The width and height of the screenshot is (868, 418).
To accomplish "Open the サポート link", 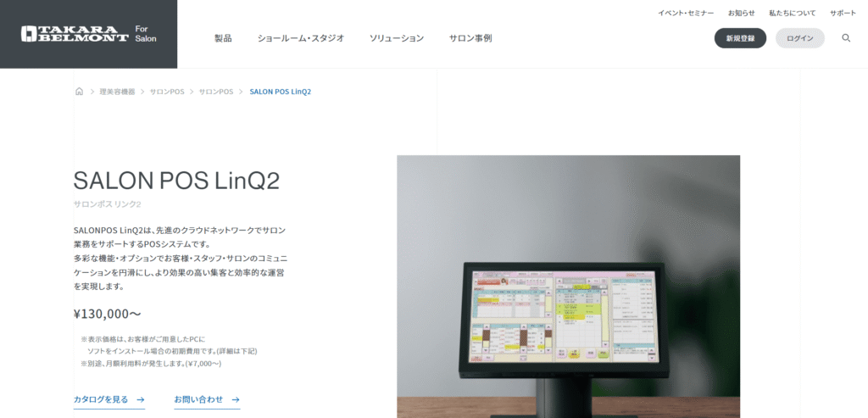I will tap(843, 14).
